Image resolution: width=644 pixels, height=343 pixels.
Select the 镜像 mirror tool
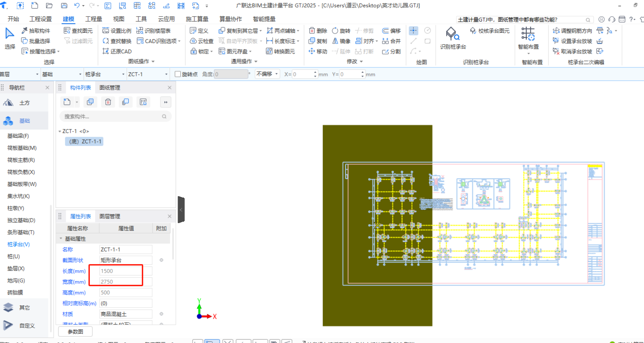341,41
